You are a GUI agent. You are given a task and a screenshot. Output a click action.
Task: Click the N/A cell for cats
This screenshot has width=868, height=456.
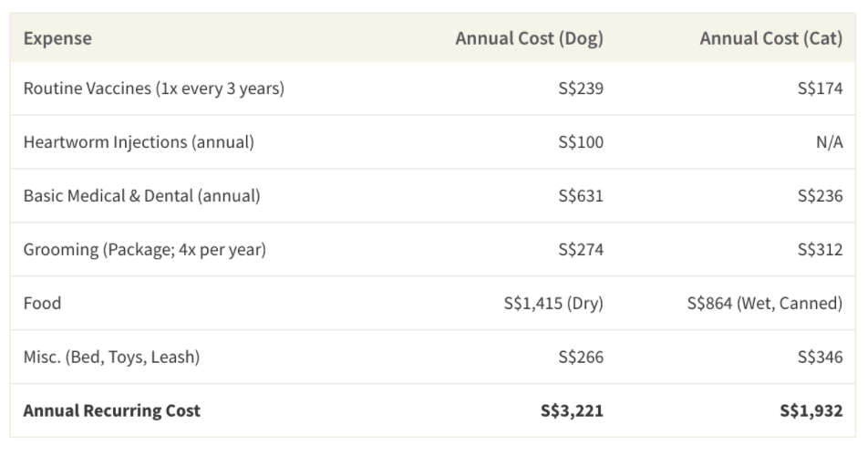(x=829, y=142)
